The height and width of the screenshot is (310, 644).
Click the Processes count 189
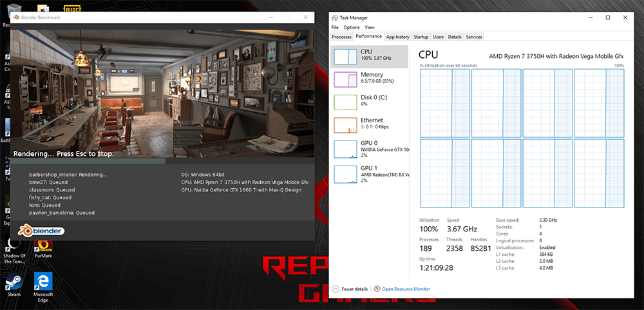[426, 248]
